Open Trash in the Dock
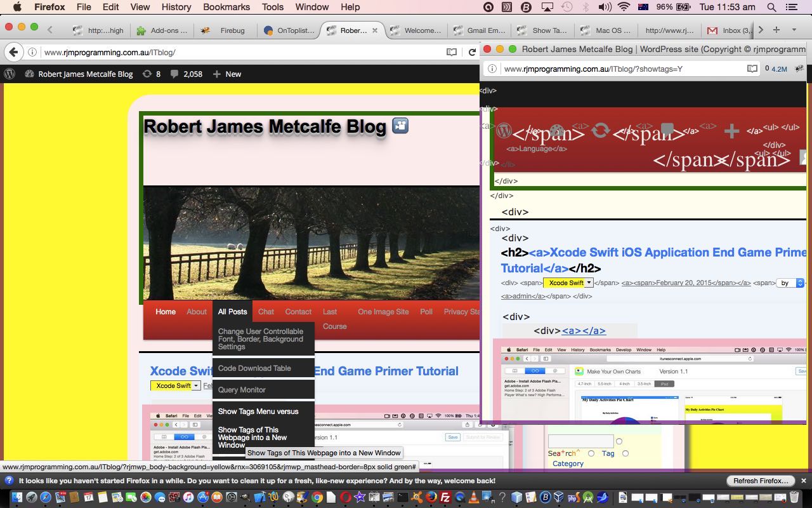This screenshot has height=508, width=812. [x=794, y=497]
